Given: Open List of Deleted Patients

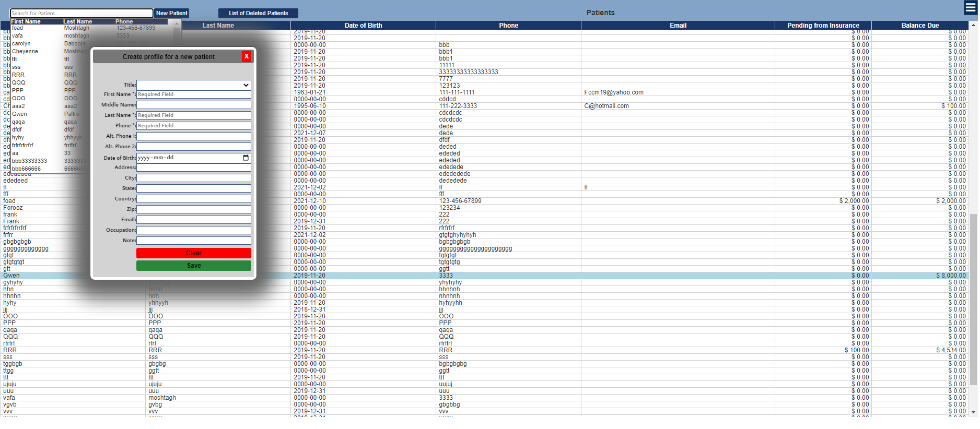Looking at the screenshot, I should (x=258, y=13).
